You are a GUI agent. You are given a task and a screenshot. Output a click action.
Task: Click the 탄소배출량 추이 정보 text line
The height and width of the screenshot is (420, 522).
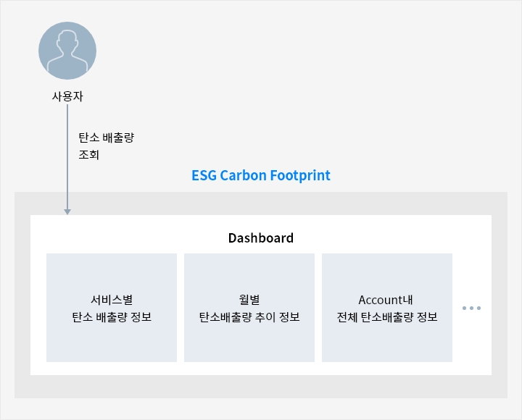[249, 316]
